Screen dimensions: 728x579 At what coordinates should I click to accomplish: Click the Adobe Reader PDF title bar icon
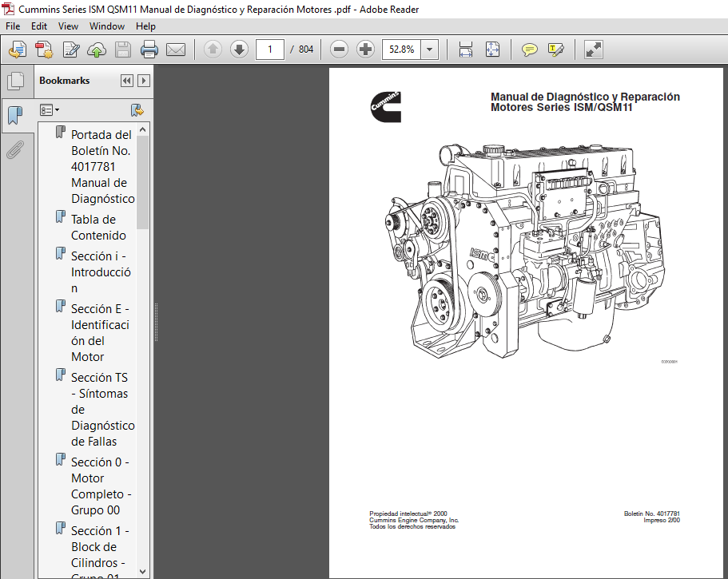pos(8,9)
